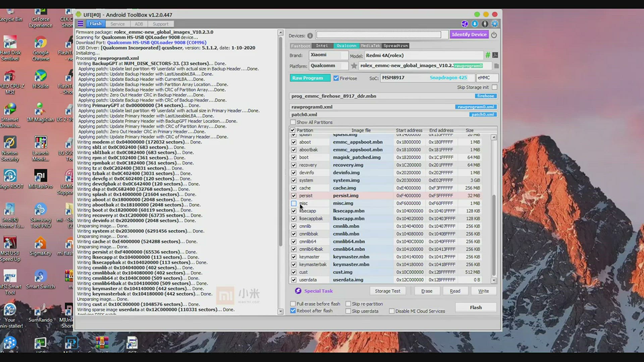644x362 pixels.
Task: Click the firmware path field rolex_emmc
Action: point(425,66)
